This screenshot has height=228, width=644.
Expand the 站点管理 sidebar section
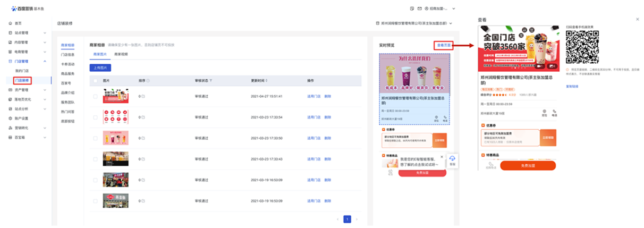45,33
